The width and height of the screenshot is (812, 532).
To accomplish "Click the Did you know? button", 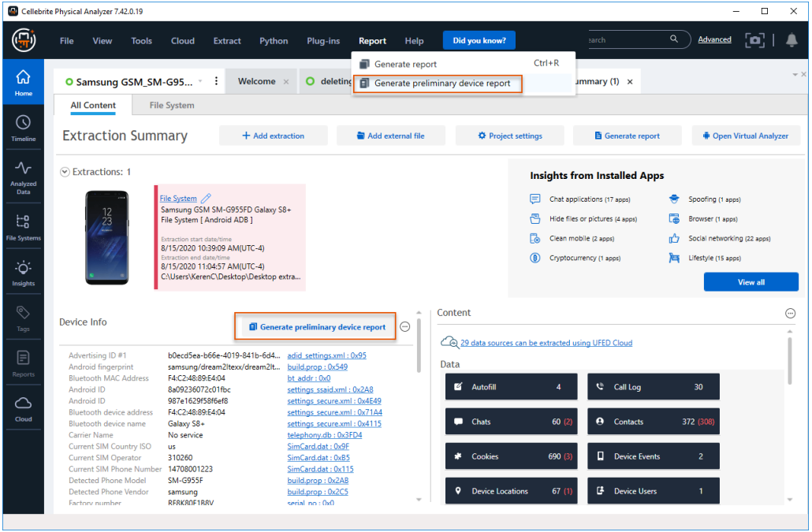I will pos(479,40).
